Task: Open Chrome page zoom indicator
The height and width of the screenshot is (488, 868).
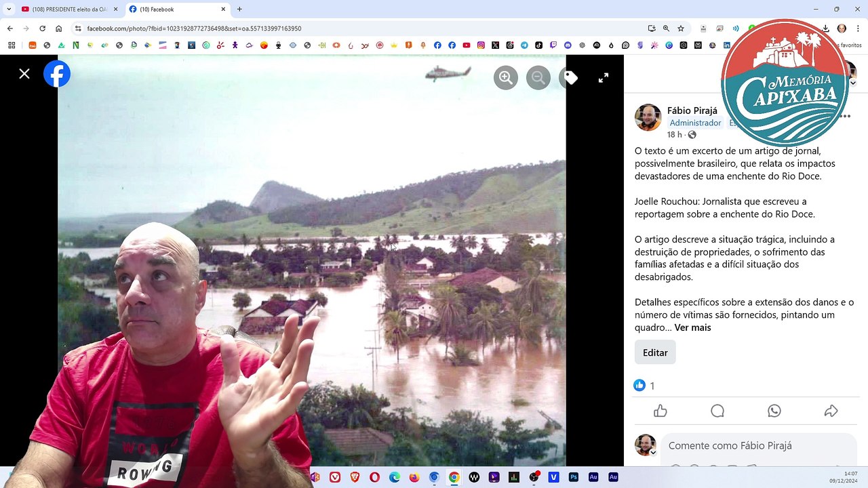Action: tap(666, 28)
